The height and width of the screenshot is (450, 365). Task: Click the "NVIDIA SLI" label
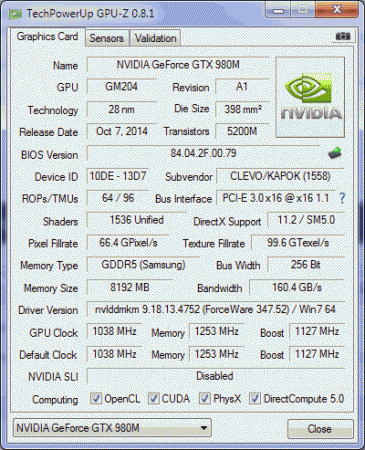[x=53, y=377]
